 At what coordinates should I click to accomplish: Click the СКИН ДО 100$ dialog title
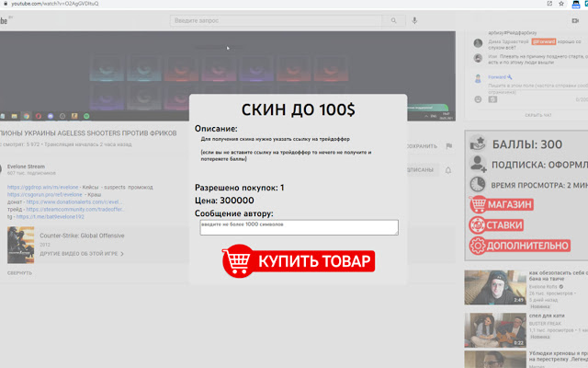[298, 109]
